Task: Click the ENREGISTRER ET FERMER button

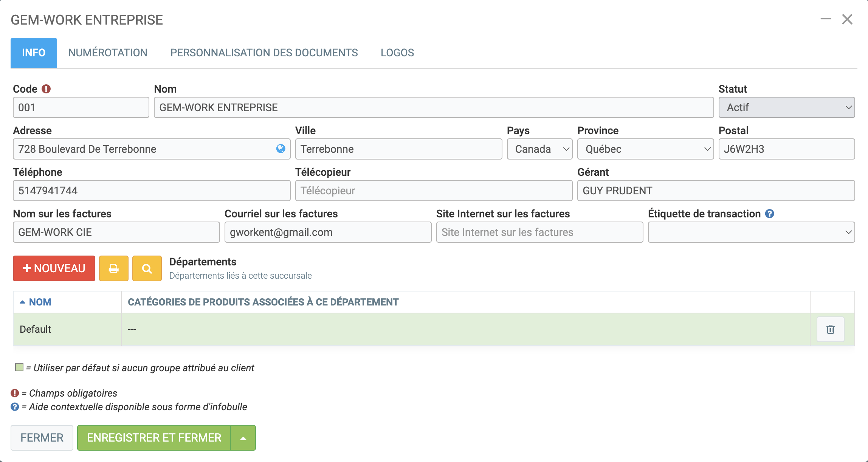Action: (x=154, y=438)
